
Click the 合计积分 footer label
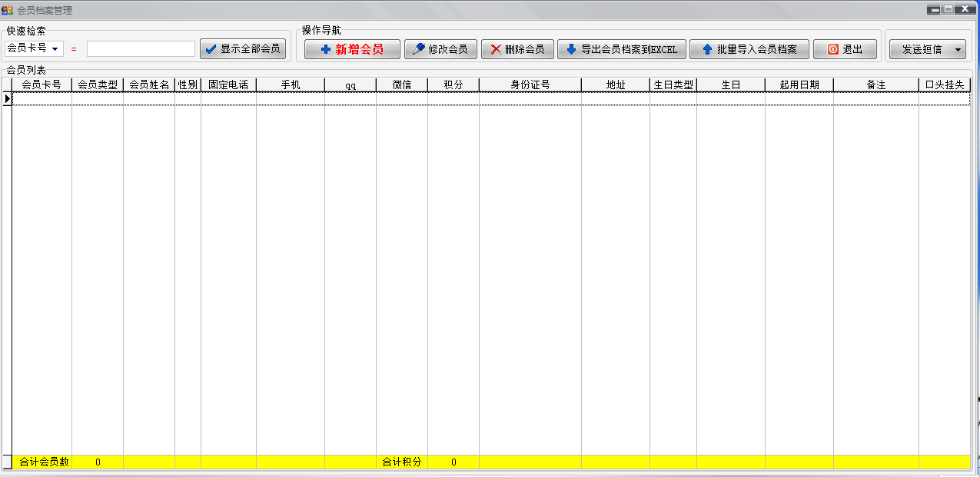coord(402,462)
